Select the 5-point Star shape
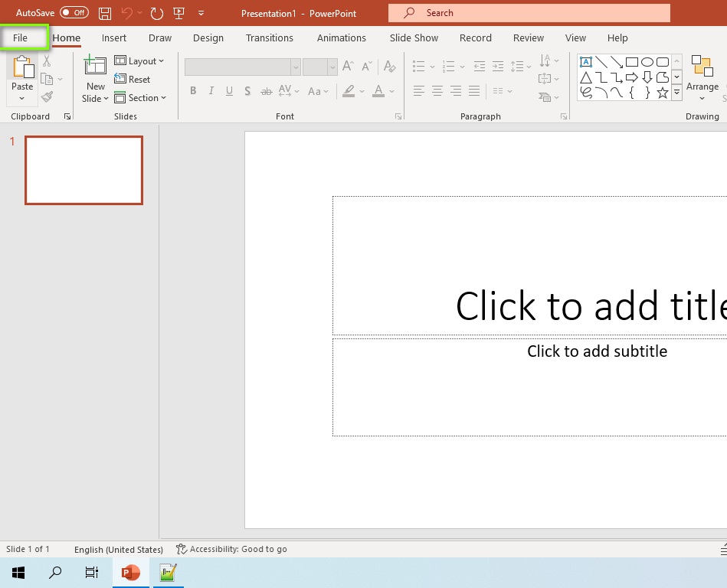 coord(663,93)
